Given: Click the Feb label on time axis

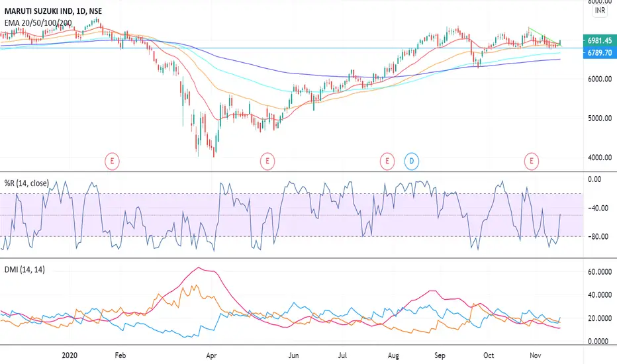Looking at the screenshot, I should [x=120, y=355].
